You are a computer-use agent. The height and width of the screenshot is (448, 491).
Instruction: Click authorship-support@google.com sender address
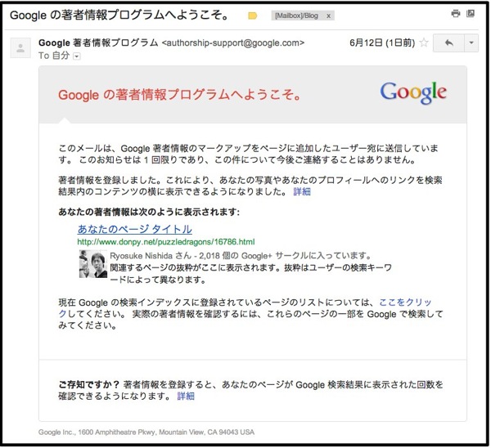233,43
